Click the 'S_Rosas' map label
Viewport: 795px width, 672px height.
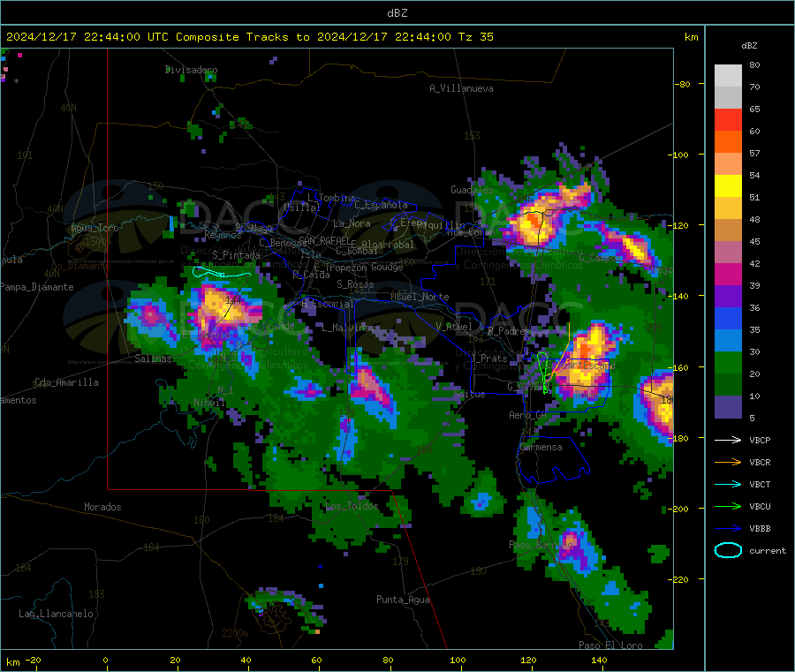point(355,285)
